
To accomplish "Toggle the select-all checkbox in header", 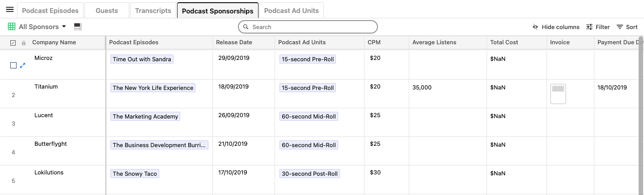I will [13, 43].
